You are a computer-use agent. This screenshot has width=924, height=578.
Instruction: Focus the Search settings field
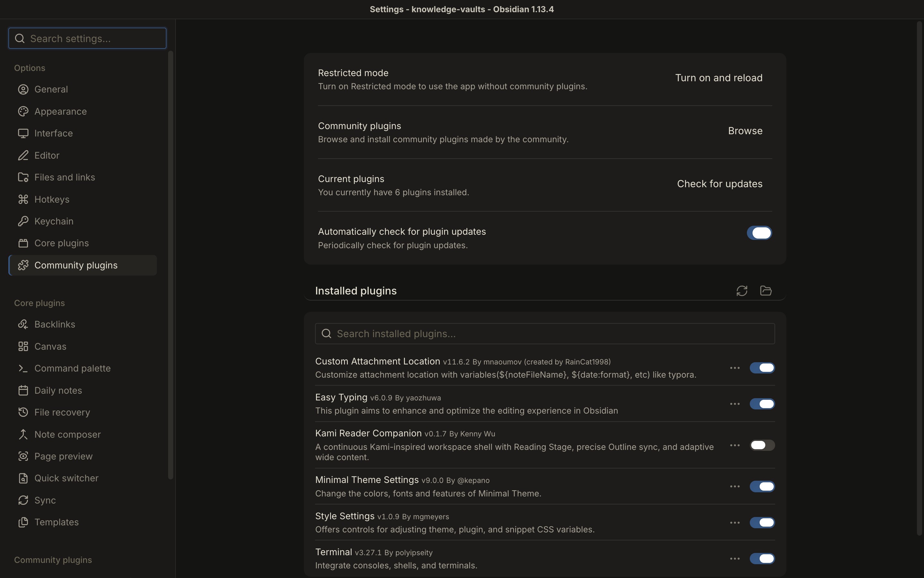click(88, 38)
